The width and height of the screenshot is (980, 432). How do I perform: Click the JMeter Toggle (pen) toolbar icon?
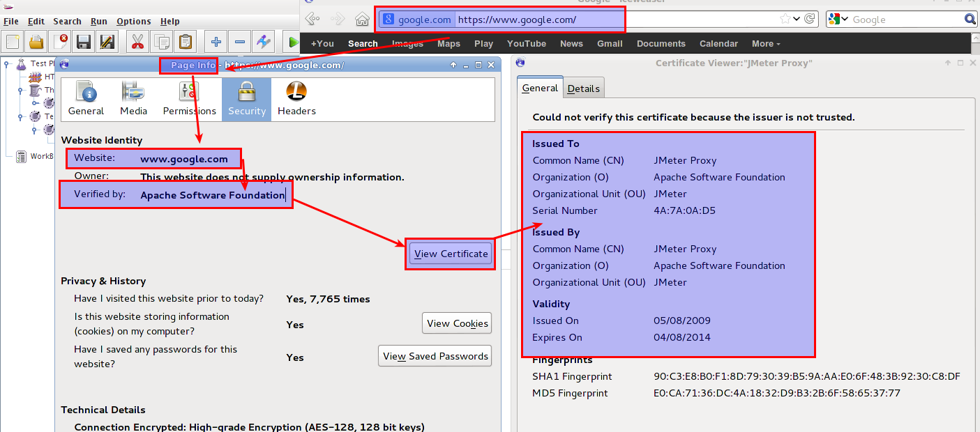264,42
